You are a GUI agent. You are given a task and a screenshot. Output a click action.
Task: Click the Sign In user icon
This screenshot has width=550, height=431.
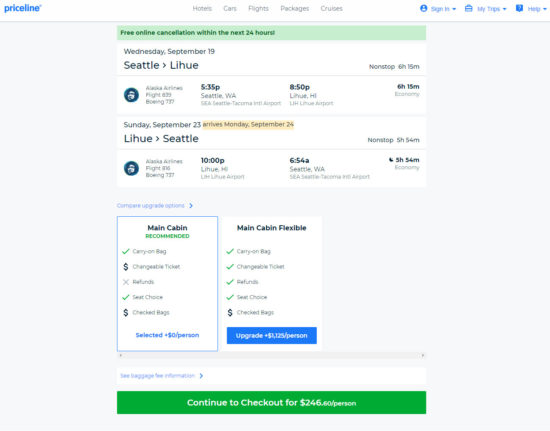tap(423, 8)
